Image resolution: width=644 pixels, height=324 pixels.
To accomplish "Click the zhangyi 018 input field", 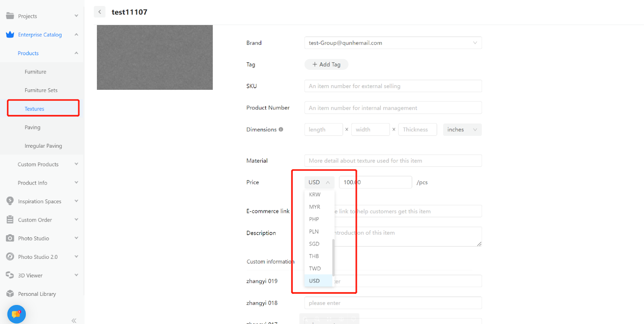I will pos(393,303).
